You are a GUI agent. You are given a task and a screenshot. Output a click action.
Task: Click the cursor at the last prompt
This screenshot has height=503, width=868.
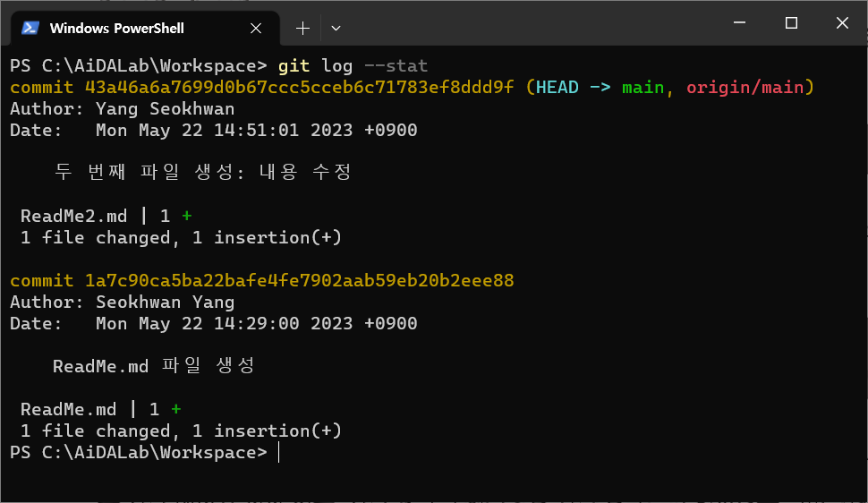pos(278,452)
